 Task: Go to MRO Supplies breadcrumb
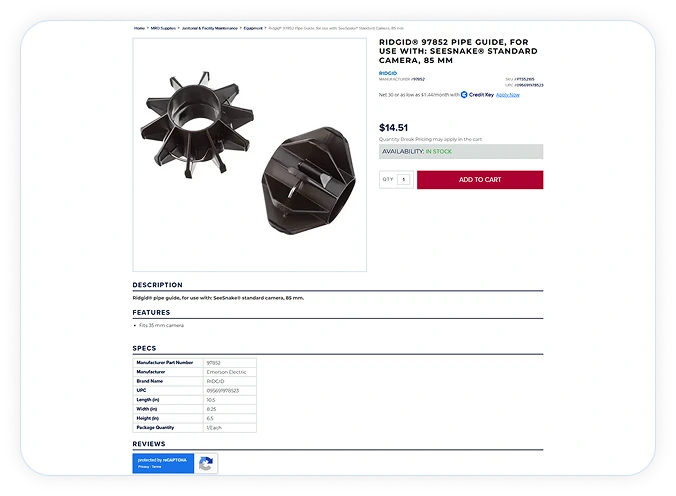pos(163,28)
